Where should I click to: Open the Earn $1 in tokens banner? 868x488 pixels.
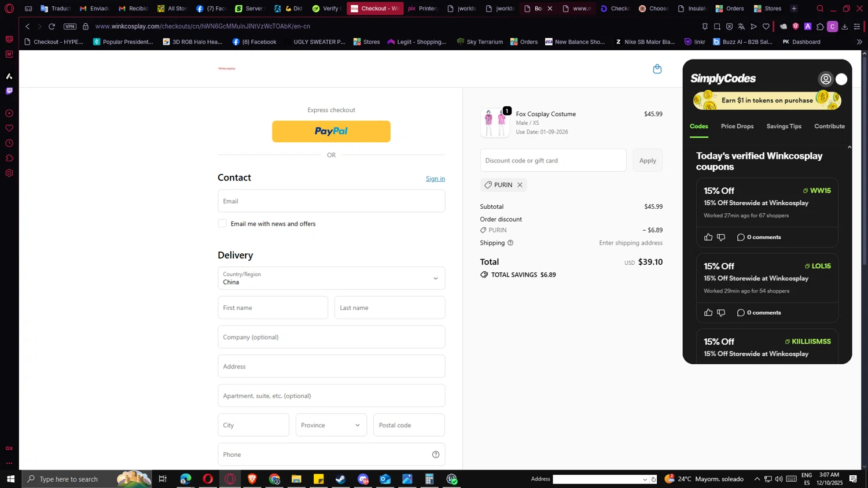[767, 101]
